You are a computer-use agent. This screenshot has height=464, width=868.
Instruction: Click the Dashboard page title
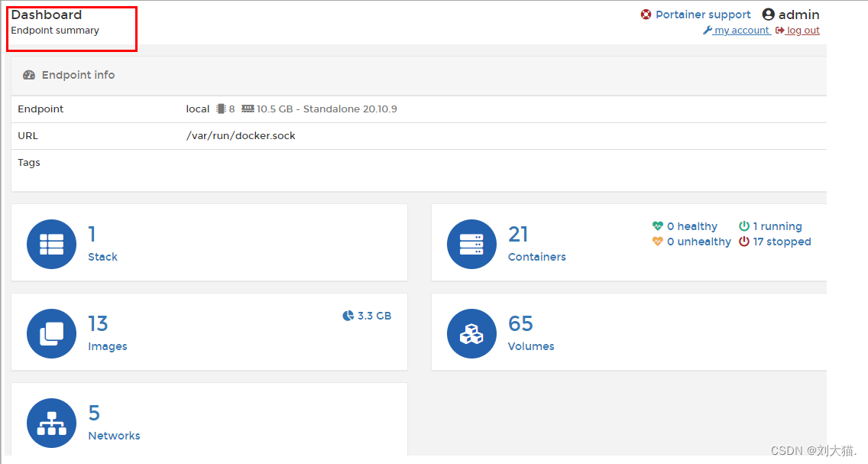coord(47,15)
